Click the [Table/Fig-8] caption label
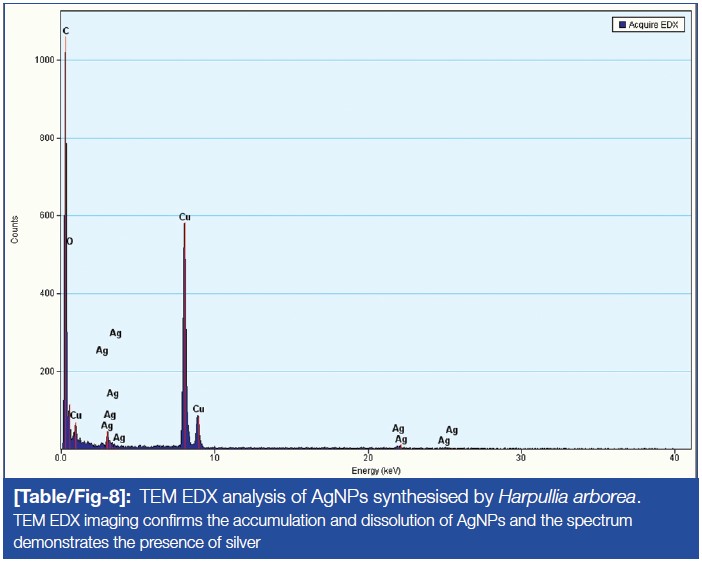702x562 pixels. pos(71,497)
